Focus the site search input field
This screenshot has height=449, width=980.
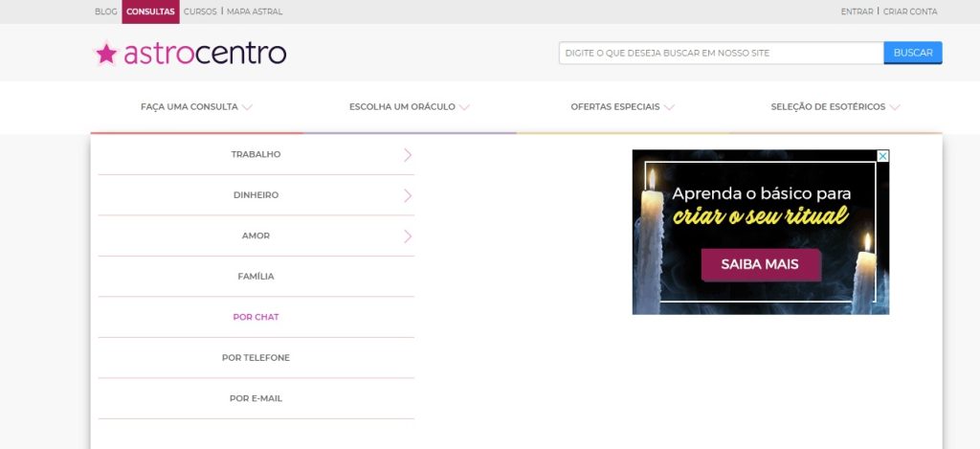click(x=722, y=54)
